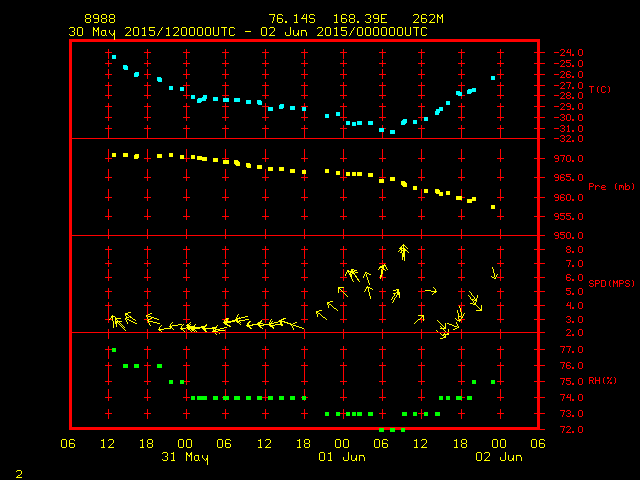Click the T(C) temperature axis title
The width and height of the screenshot is (640, 480).
click(x=600, y=89)
